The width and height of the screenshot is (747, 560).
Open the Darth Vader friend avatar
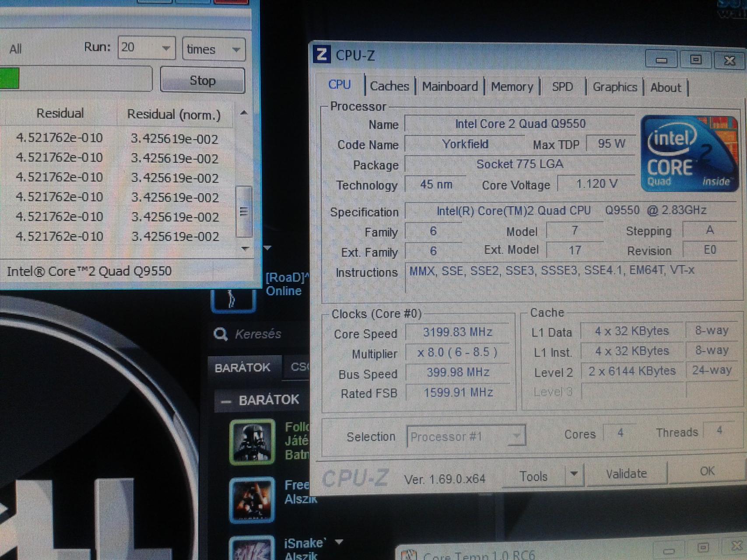point(252,441)
